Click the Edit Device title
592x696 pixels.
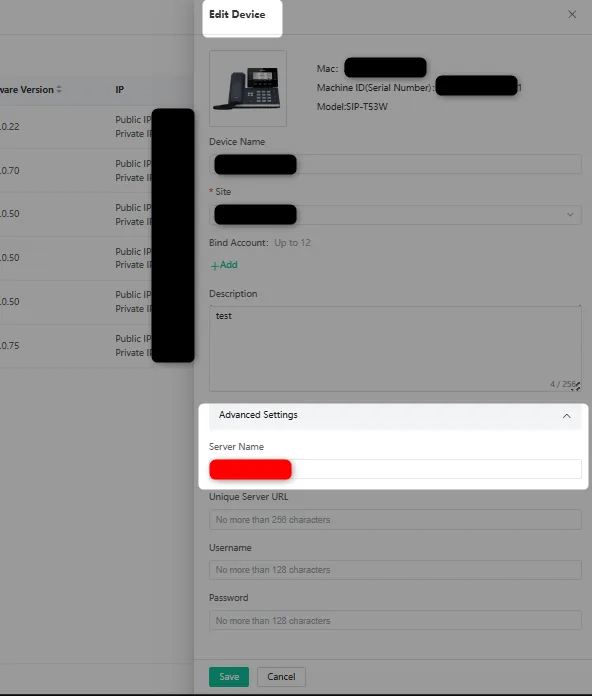tap(237, 15)
